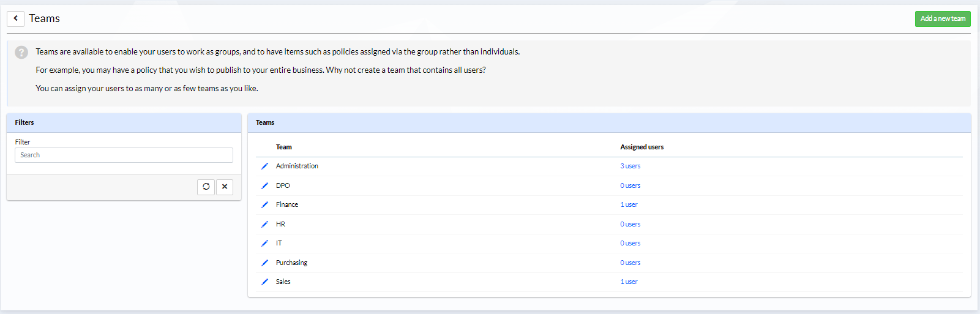The height and width of the screenshot is (314, 980).
Task: Edit the DPO team pencil icon
Action: coord(264,185)
